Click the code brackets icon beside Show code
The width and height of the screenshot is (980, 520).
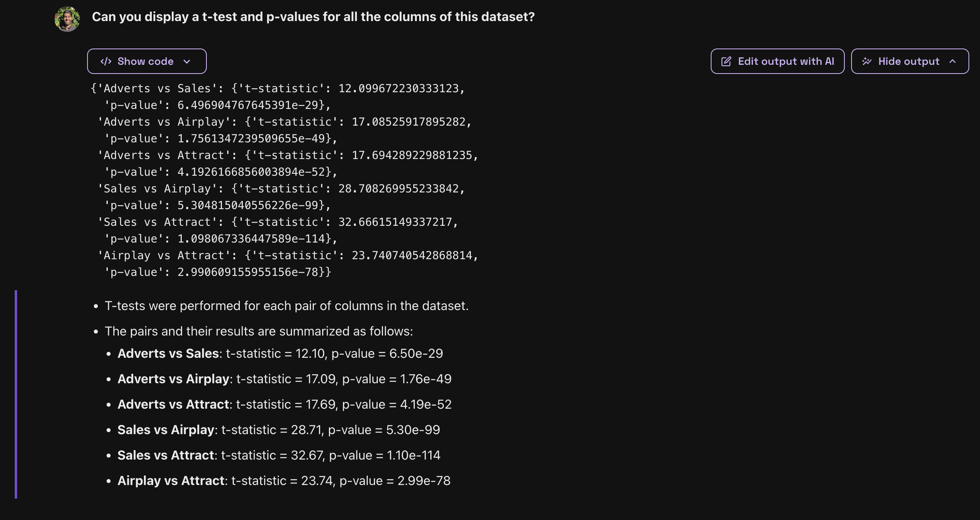click(x=106, y=61)
